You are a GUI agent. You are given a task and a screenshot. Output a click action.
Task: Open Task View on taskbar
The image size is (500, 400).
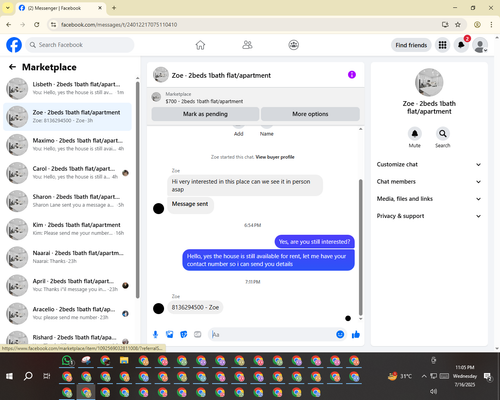(47, 376)
